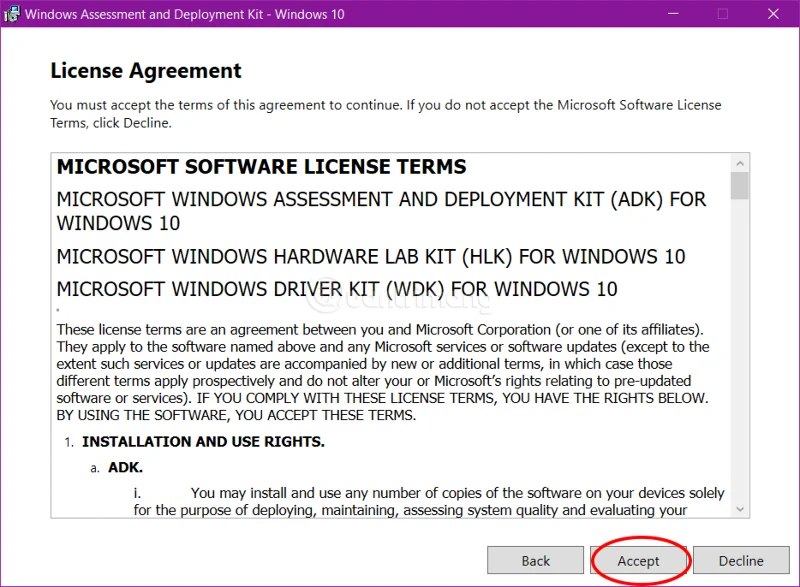Click the Accept button
Image resolution: width=800 pixels, height=587 pixels.
pyautogui.click(x=638, y=560)
